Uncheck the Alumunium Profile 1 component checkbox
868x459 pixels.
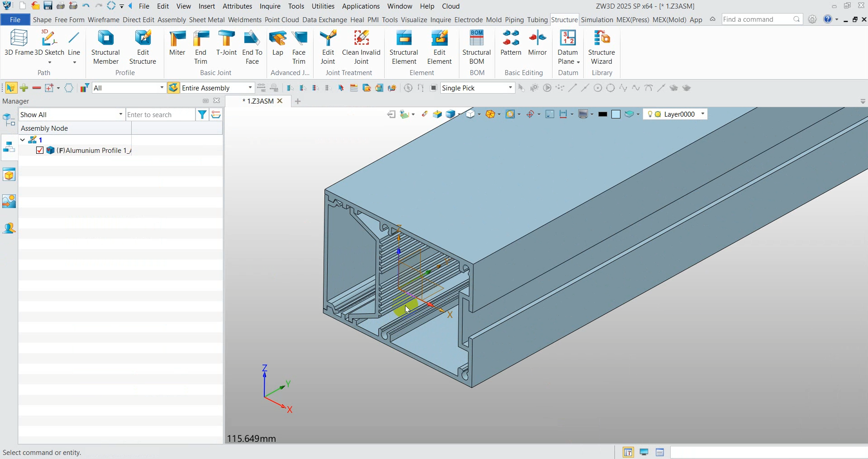(x=40, y=151)
